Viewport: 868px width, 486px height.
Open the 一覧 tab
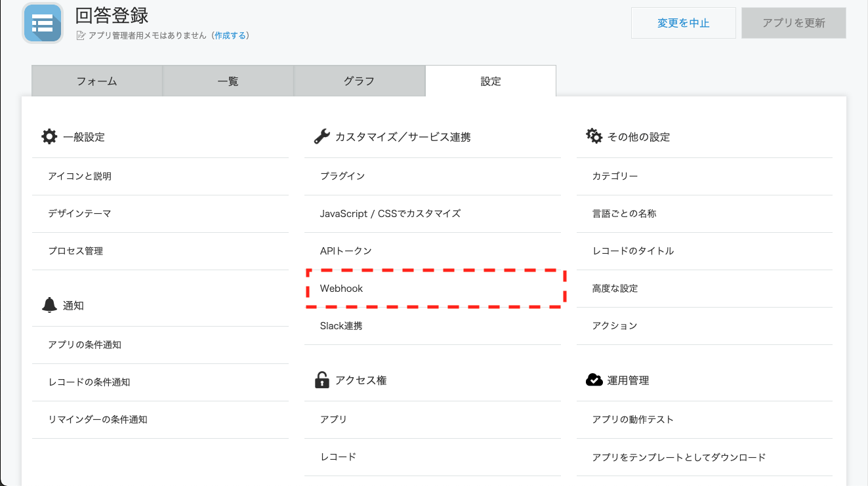pos(228,81)
